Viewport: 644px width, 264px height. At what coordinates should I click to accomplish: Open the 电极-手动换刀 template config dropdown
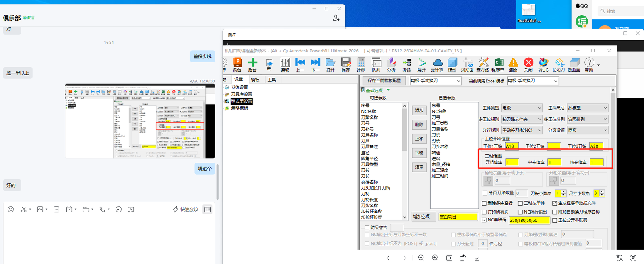click(x=435, y=81)
